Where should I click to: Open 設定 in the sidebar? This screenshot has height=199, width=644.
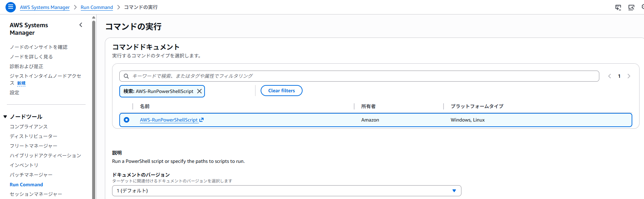pyautogui.click(x=14, y=93)
